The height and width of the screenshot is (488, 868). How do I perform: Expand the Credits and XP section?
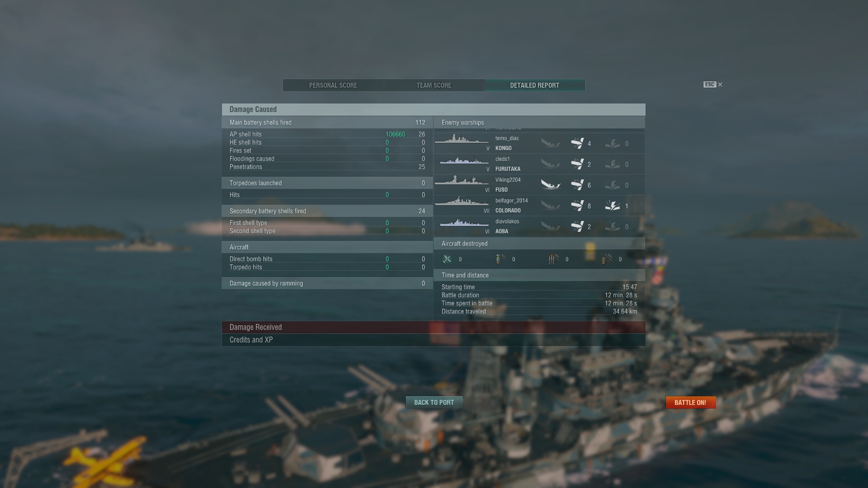(434, 340)
